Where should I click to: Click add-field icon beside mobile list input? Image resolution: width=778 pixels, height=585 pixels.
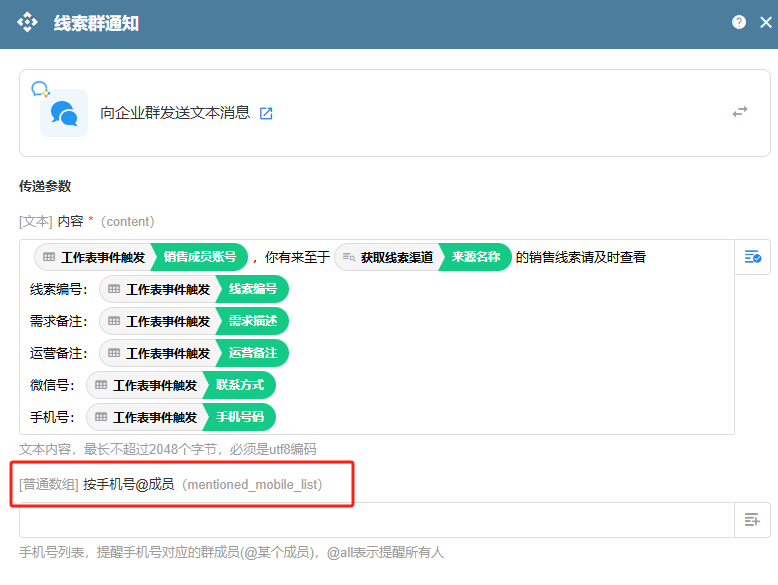(752, 520)
